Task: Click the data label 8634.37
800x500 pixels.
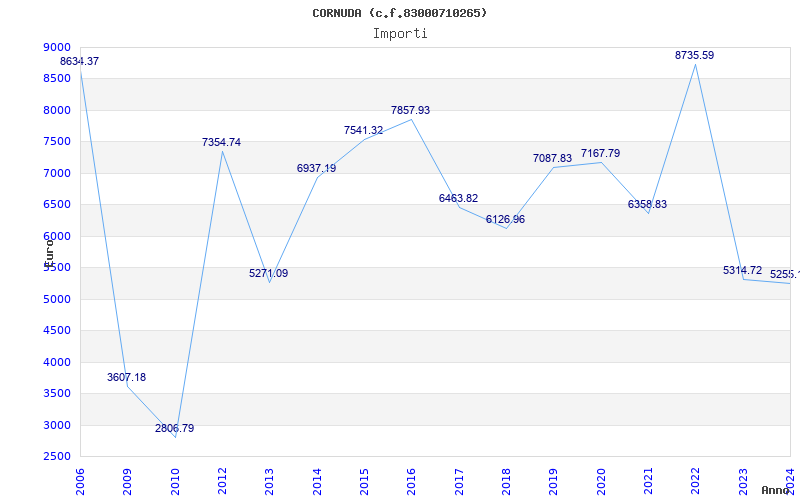Action: coord(80,61)
